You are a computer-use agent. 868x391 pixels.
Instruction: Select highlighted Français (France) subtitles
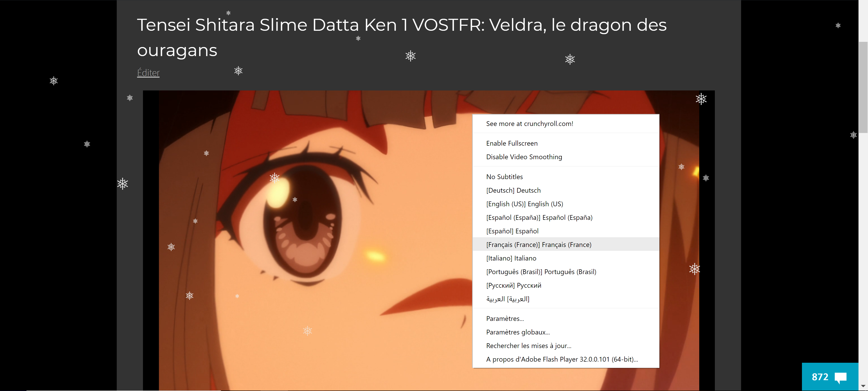click(566, 244)
